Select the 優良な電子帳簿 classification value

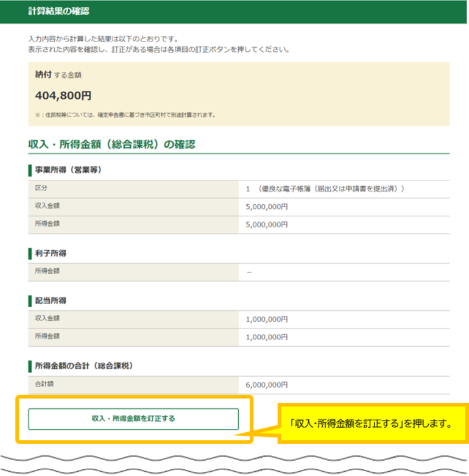coord(326,189)
